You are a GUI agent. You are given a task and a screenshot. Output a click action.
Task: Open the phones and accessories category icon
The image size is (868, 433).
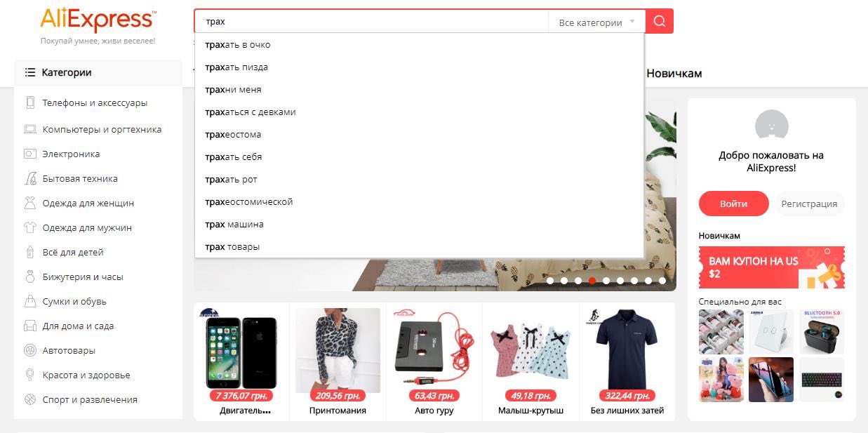point(30,102)
